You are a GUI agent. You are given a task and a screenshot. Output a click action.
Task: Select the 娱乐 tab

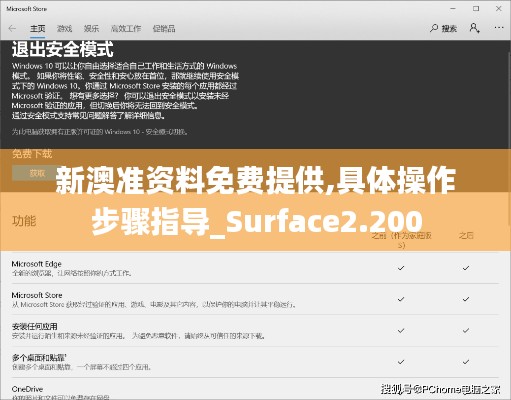pos(91,29)
